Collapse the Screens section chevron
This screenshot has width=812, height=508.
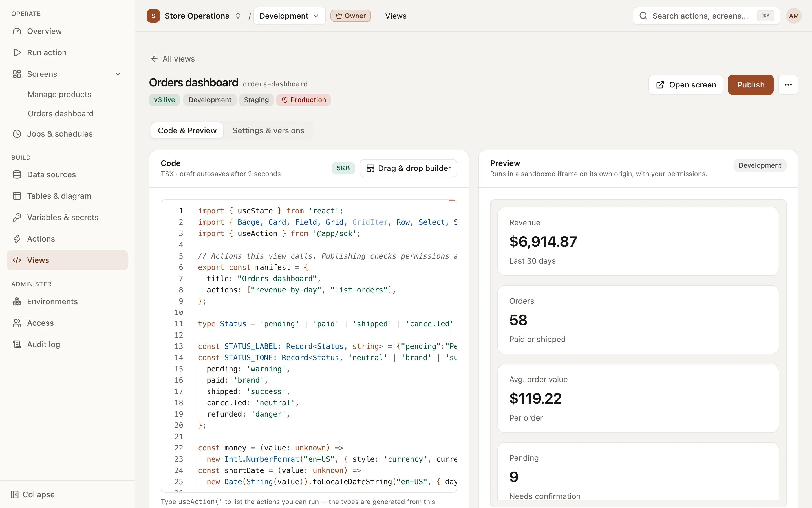click(118, 74)
